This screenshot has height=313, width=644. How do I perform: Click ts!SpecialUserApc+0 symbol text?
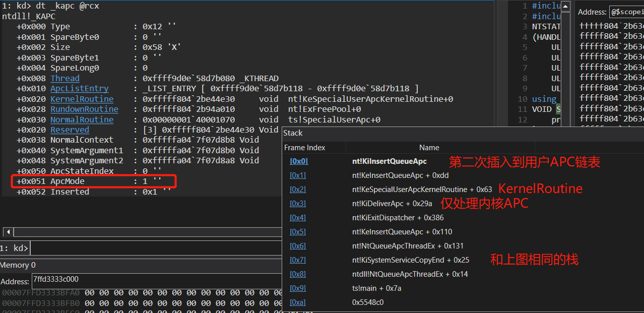coord(334,119)
